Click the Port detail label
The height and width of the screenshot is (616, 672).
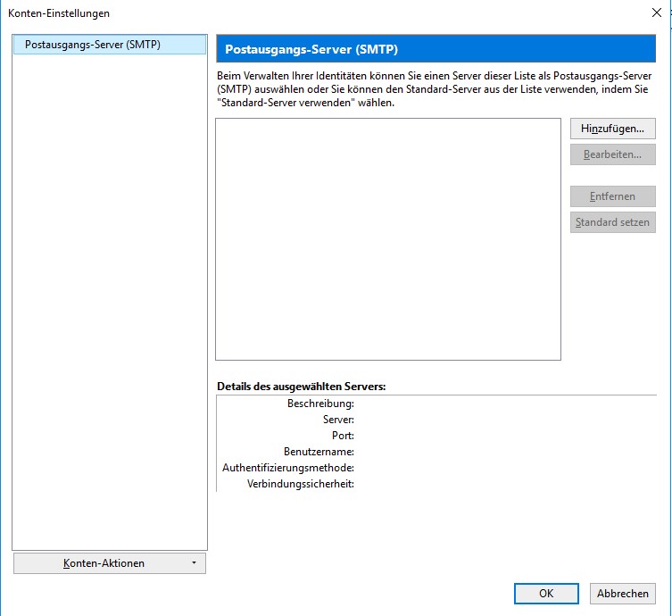click(343, 436)
